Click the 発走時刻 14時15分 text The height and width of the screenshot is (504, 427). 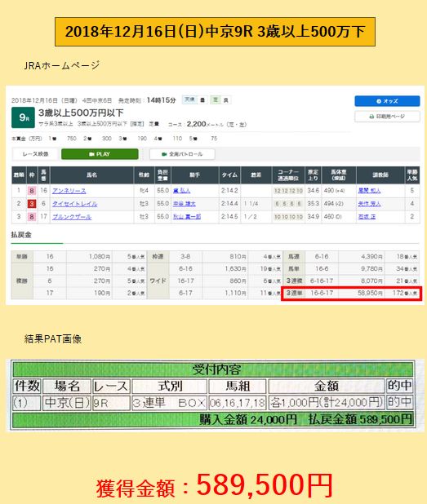(147, 100)
